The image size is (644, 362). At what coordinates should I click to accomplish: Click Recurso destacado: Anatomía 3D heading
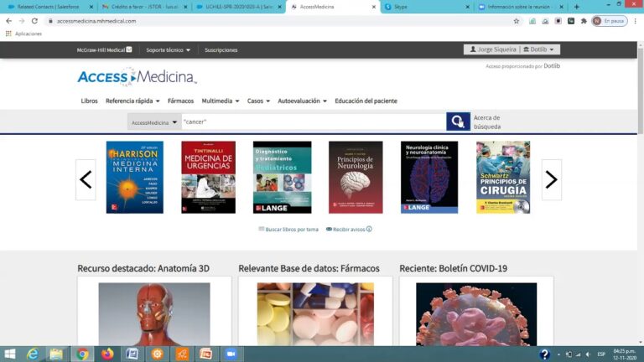click(x=143, y=268)
